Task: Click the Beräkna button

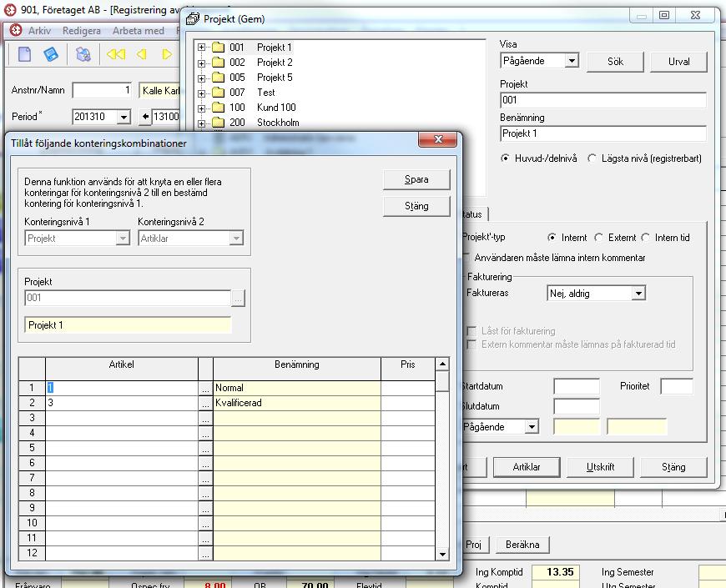Action: click(522, 545)
